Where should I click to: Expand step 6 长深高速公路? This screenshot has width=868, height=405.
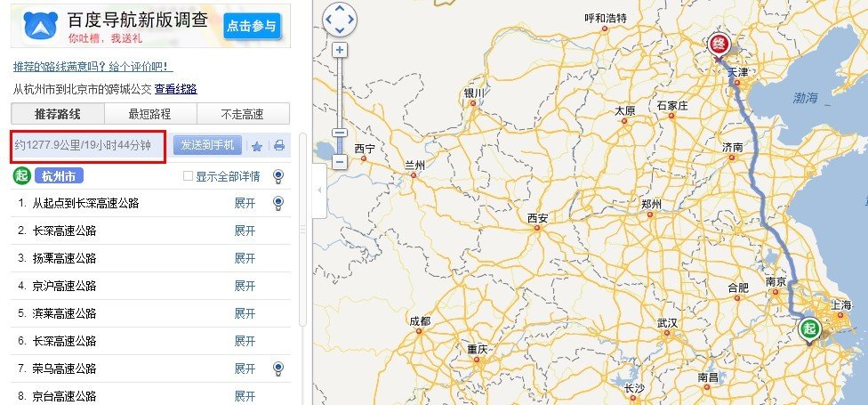click(x=245, y=341)
